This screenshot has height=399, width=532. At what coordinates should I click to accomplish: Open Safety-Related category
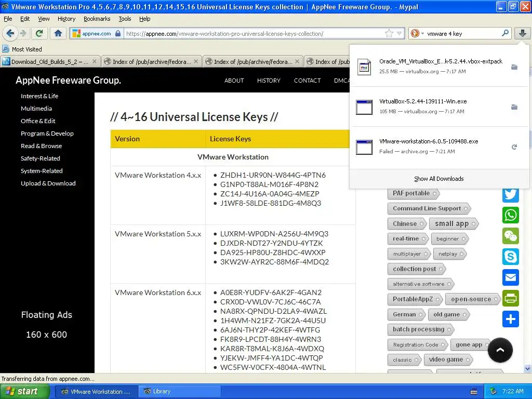tap(41, 158)
